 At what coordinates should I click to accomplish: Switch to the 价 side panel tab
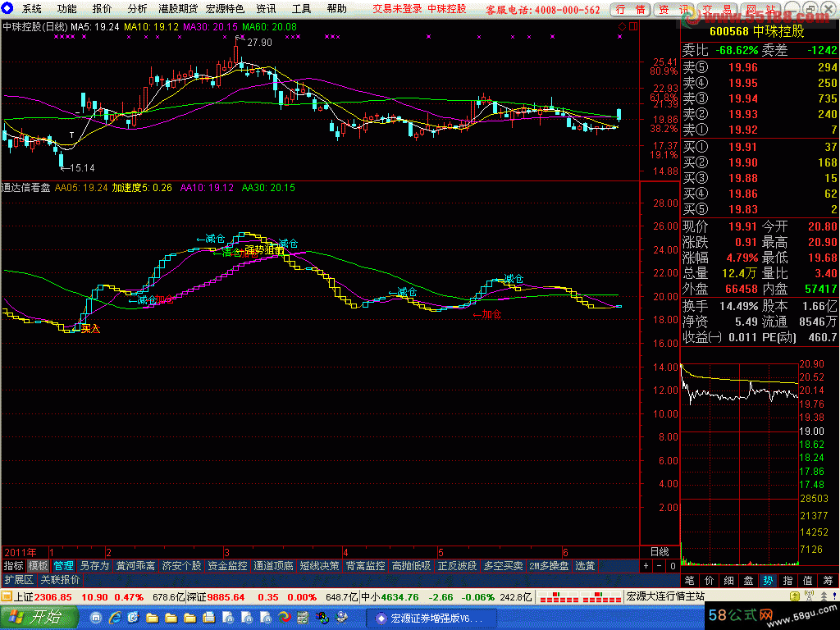pyautogui.click(x=710, y=580)
